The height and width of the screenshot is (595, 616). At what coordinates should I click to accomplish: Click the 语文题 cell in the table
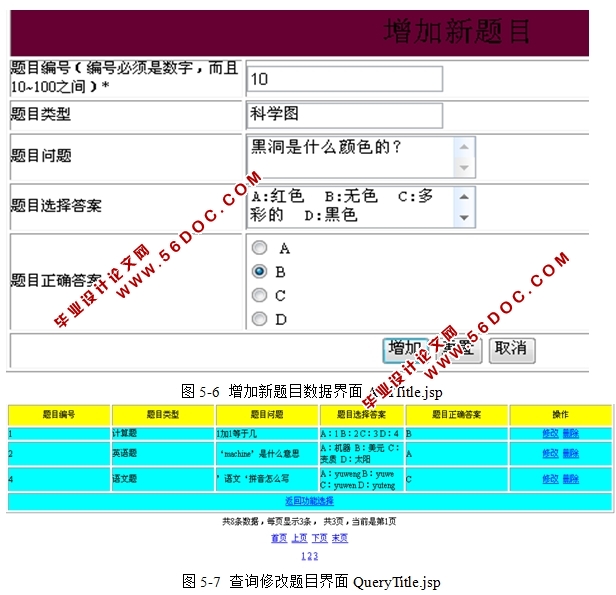point(163,479)
